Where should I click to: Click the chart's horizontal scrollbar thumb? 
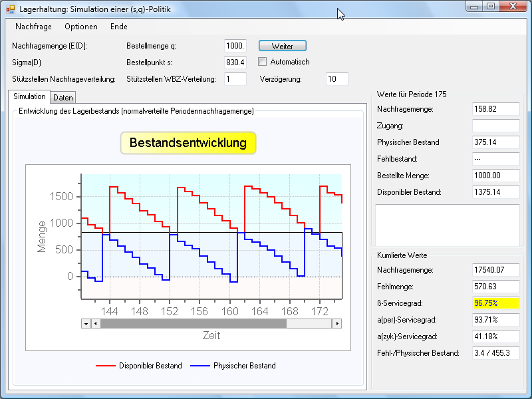193,323
